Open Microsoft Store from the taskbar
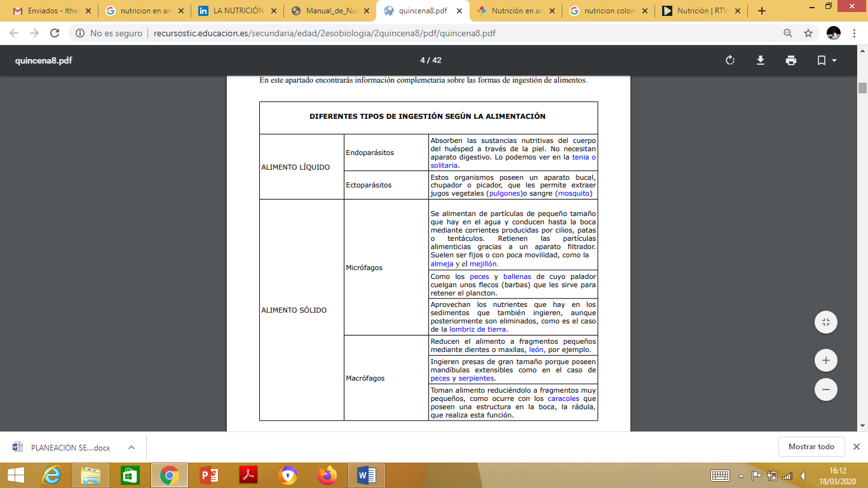Viewport: 868px width, 488px height. pyautogui.click(x=130, y=475)
